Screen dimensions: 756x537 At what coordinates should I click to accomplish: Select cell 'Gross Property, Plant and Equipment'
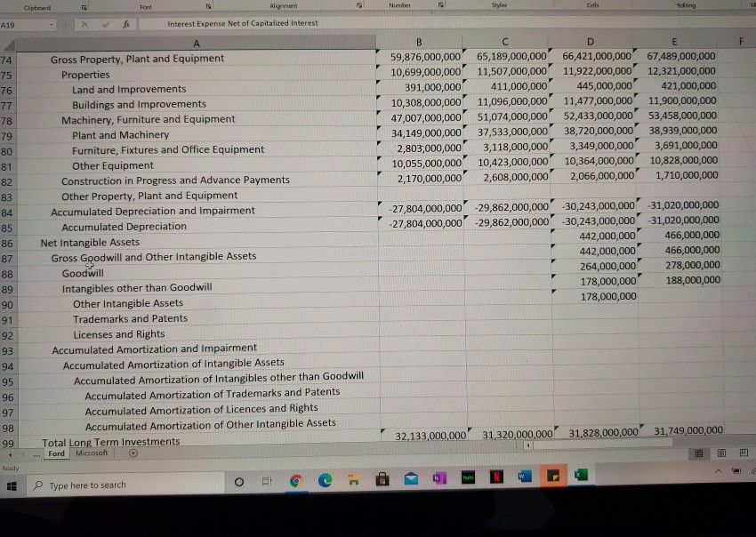pos(137,59)
